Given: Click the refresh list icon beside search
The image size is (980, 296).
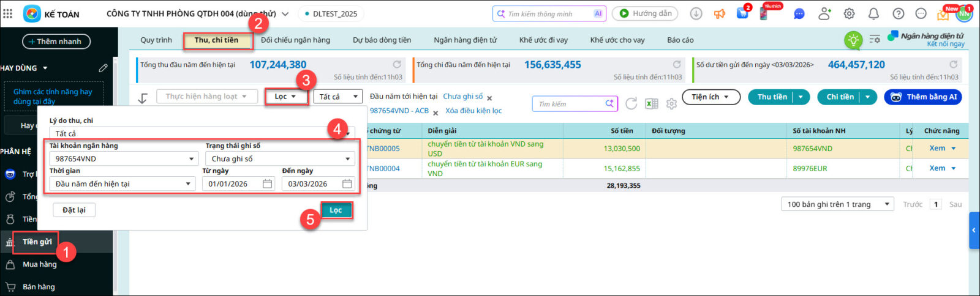Looking at the screenshot, I should (x=631, y=104).
